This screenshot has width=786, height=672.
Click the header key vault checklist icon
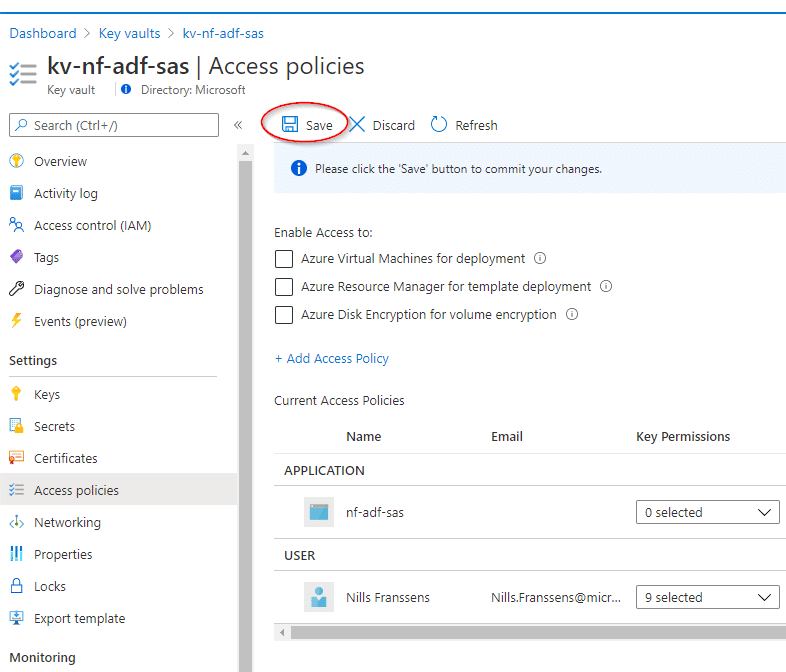(23, 74)
